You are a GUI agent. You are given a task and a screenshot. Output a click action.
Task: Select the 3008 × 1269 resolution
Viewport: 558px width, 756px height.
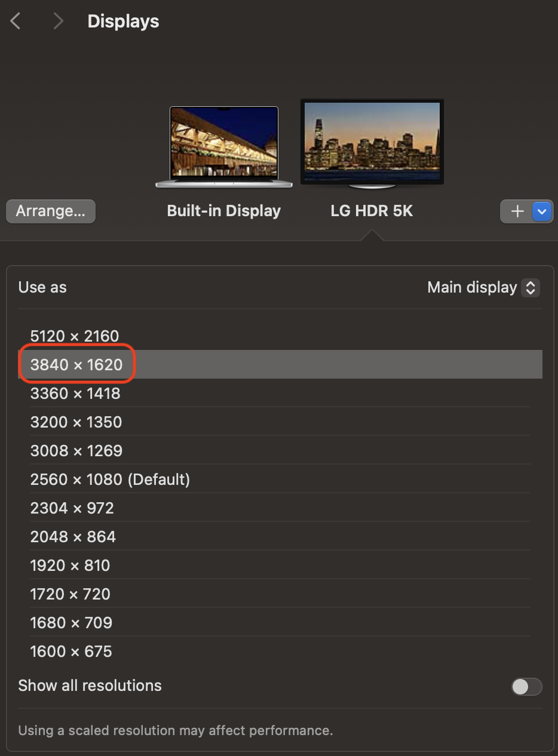76,451
